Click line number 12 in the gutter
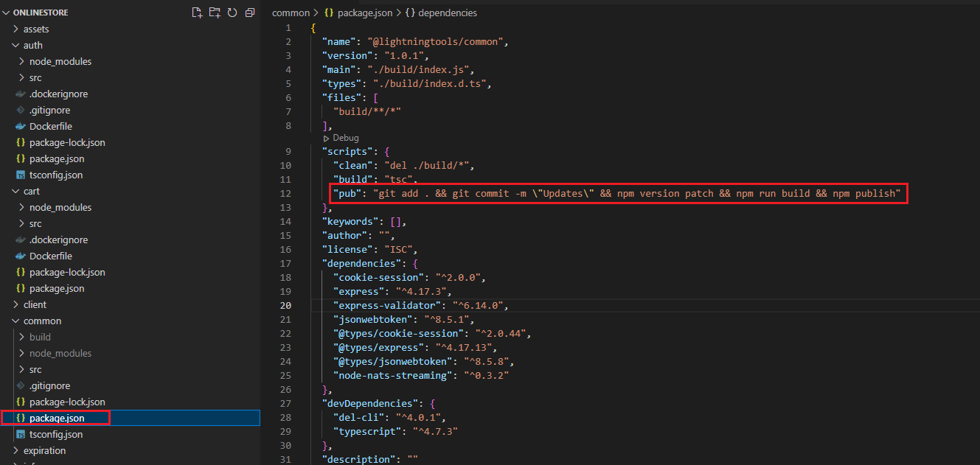The width and height of the screenshot is (980, 465). point(286,193)
